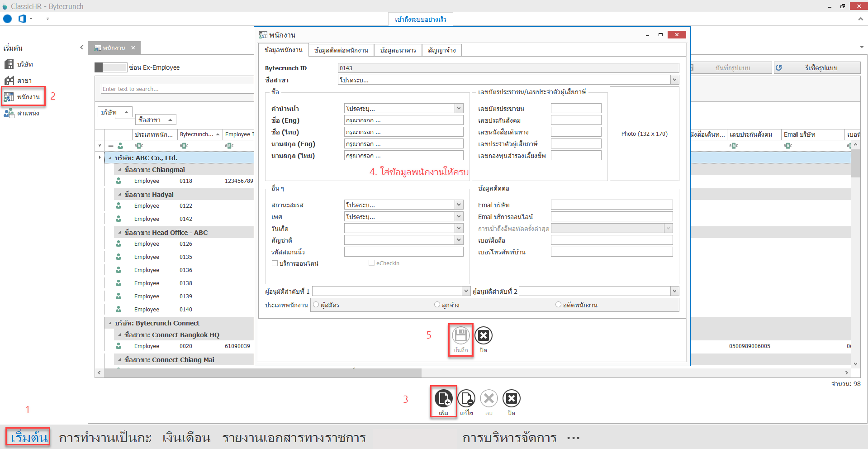The height and width of the screenshot is (449, 868).
Task: Click the person icon for employee 0020
Action: click(119, 346)
